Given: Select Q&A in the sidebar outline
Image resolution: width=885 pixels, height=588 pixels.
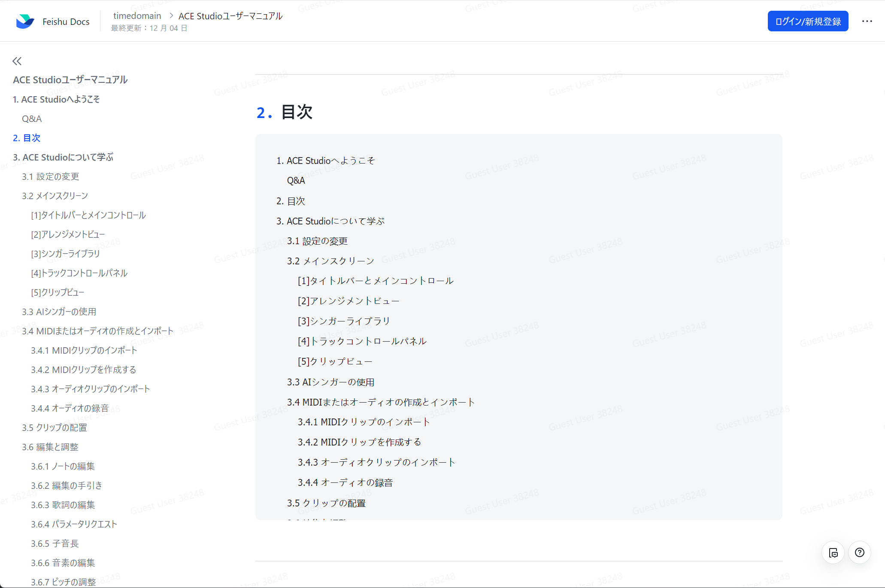Looking at the screenshot, I should [32, 118].
